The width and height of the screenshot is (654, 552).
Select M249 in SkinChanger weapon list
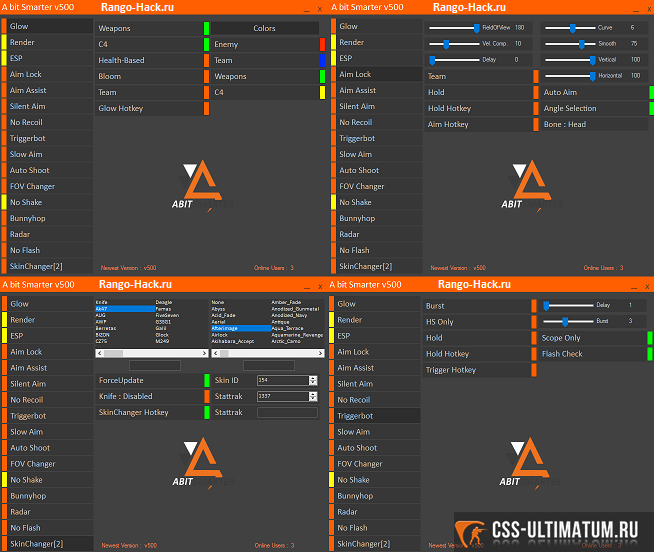pyautogui.click(x=162, y=341)
